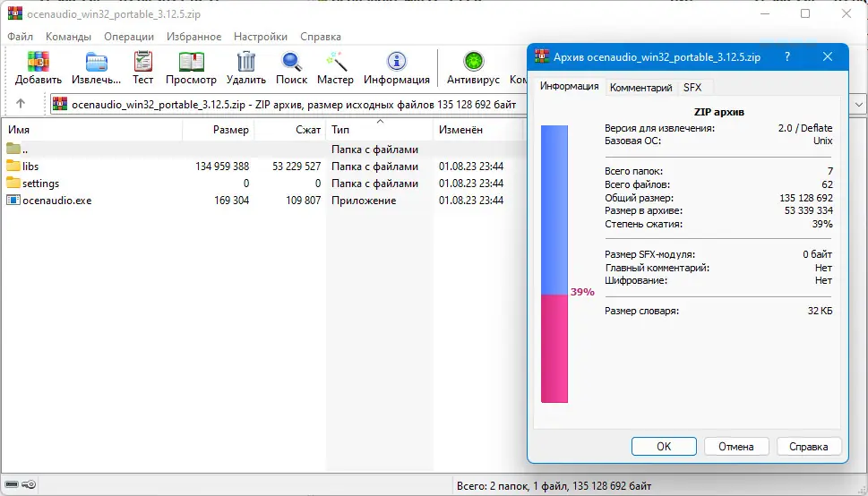Click the key icon in status bar
The width and height of the screenshot is (868, 496).
(30, 485)
